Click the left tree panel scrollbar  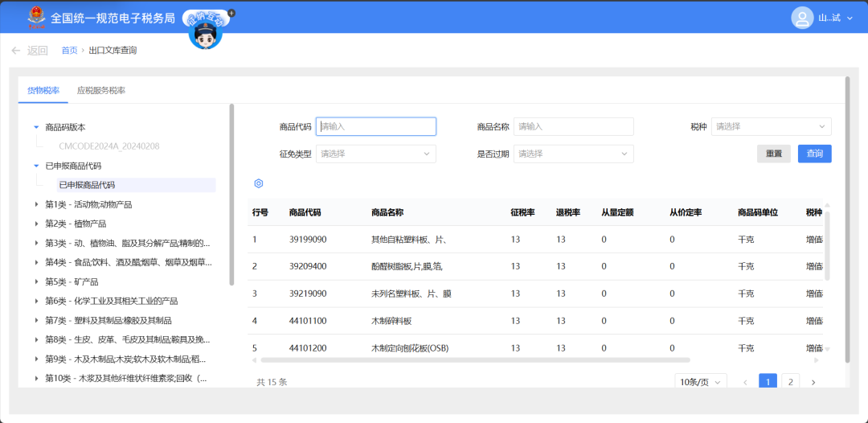coord(232,195)
